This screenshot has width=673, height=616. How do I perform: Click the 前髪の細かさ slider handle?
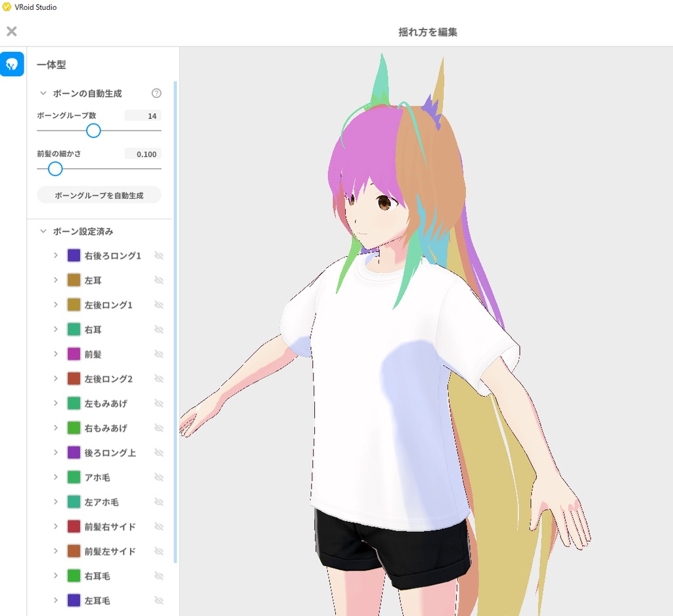[x=55, y=169]
